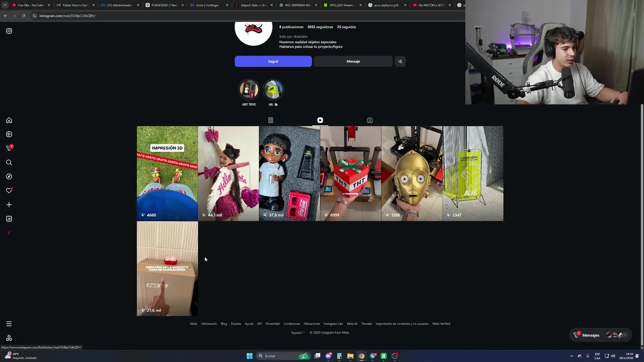Screen dimensions: 644x362
Task: Open the Español language dropdown
Action: point(298,332)
